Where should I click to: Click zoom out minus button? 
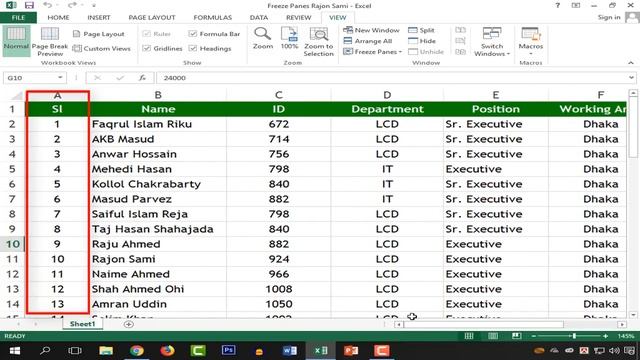point(533,336)
